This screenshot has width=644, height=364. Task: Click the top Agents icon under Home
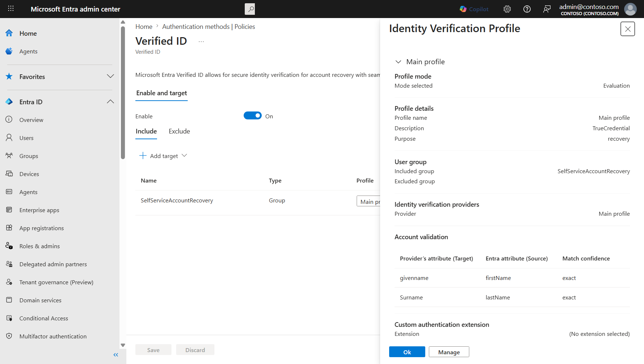pos(9,51)
